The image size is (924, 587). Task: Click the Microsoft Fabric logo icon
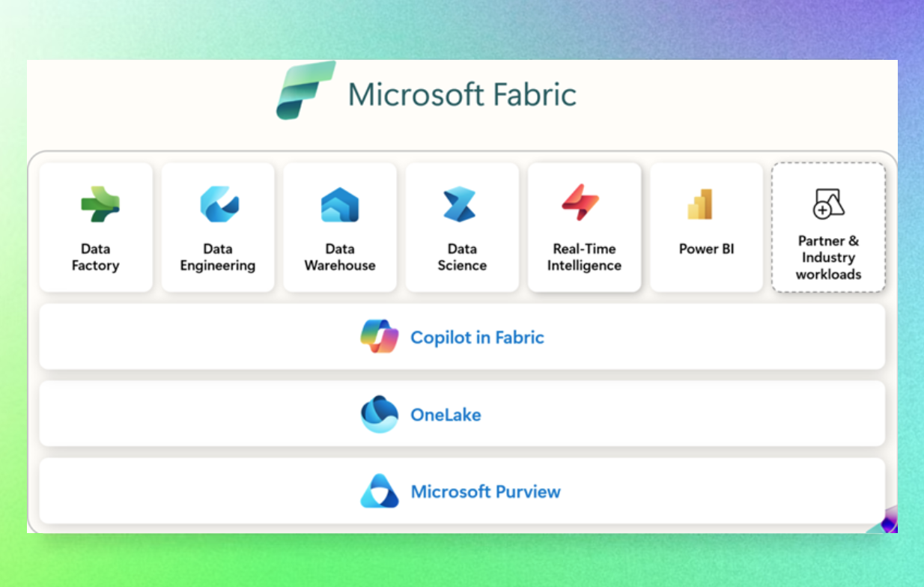click(306, 91)
